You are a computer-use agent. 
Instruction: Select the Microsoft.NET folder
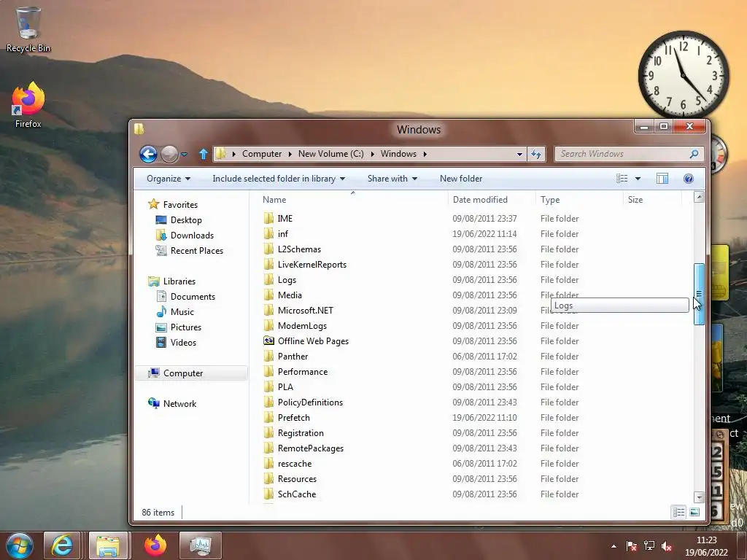coord(306,311)
